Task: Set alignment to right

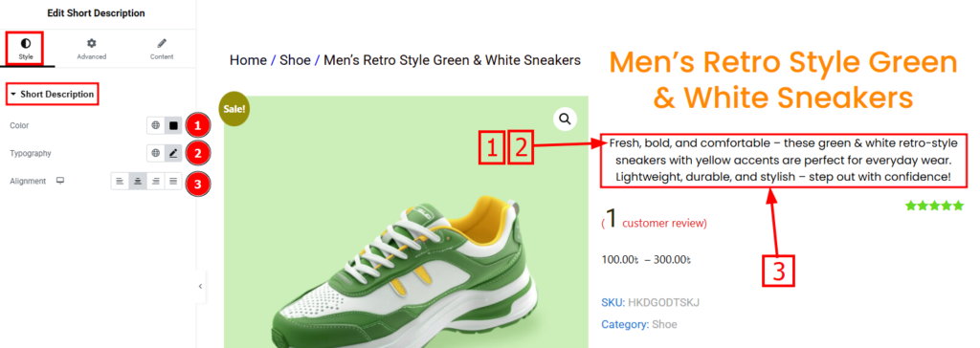Action: point(156,182)
